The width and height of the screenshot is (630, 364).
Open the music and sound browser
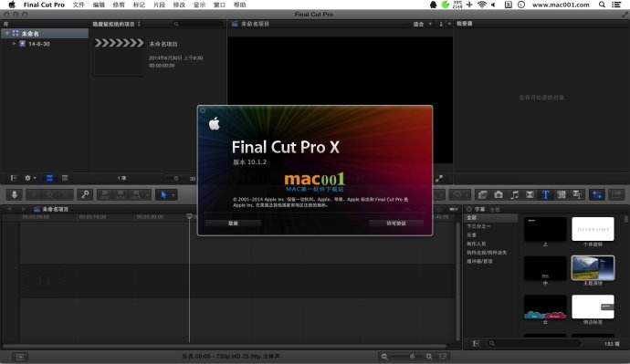514,195
